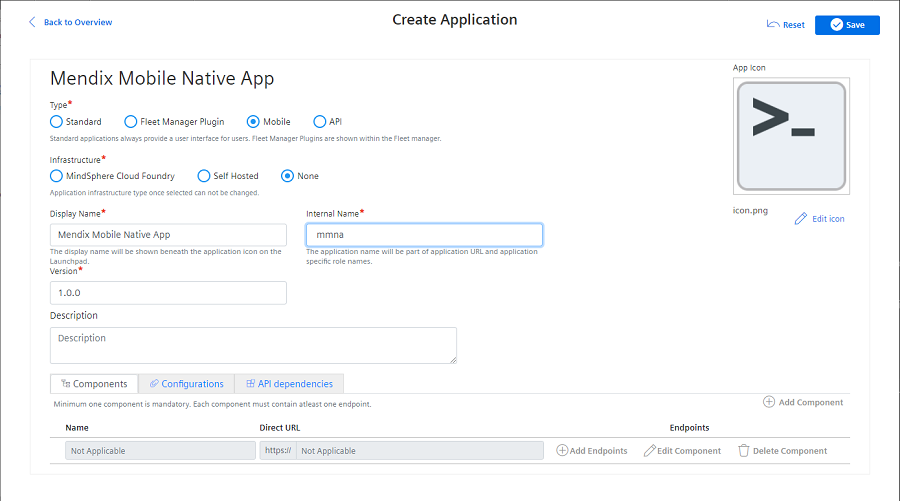This screenshot has width=900, height=501.
Task: Click the plus icon for Add Endpoints
Action: (562, 450)
